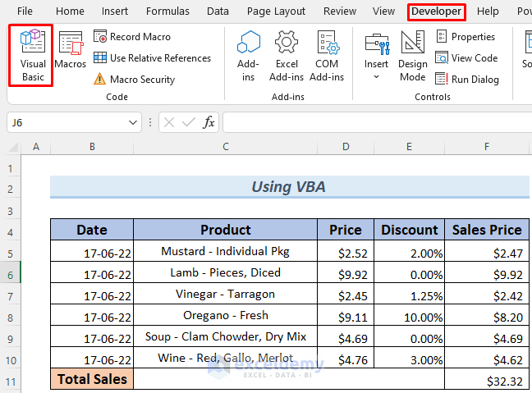The width and height of the screenshot is (532, 393).
Task: Open the Macros dialog
Action: tap(71, 49)
